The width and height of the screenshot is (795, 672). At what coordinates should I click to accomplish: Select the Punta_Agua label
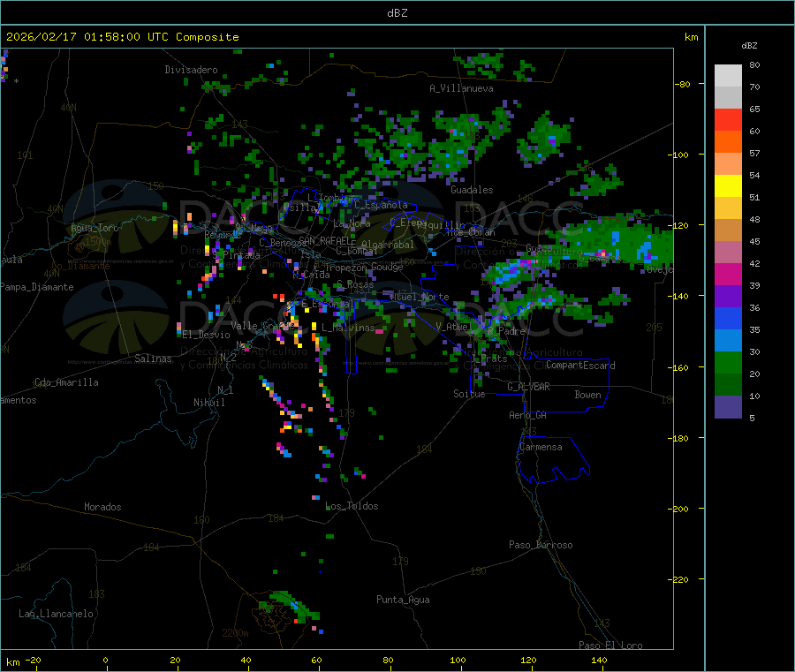coord(403,600)
